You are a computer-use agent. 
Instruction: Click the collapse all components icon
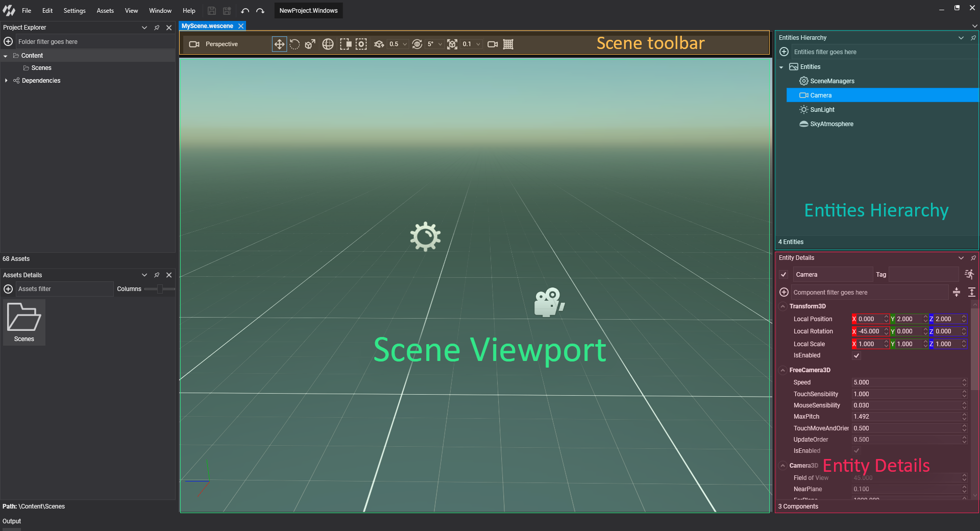tap(957, 293)
